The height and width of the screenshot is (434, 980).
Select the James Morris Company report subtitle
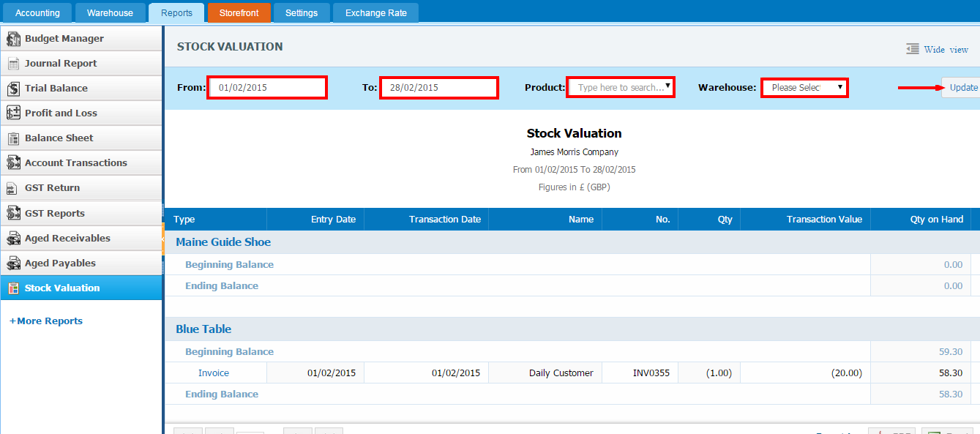point(575,152)
